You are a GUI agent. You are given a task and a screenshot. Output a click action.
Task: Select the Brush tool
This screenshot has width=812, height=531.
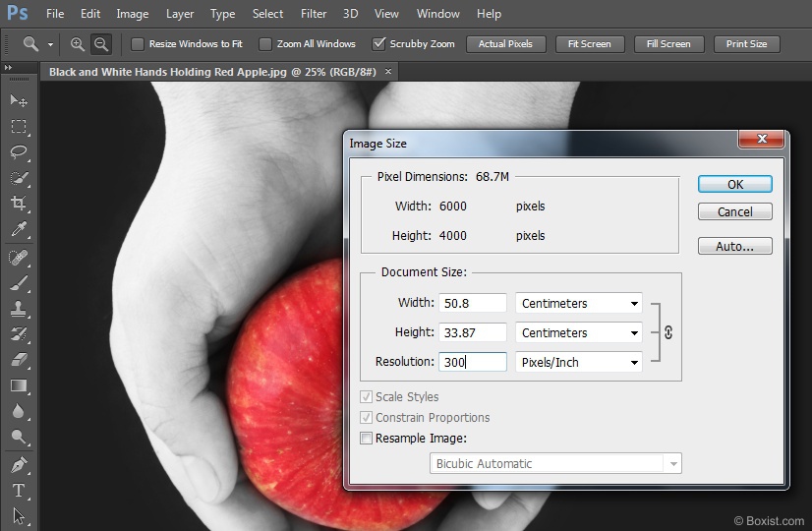tap(19, 283)
